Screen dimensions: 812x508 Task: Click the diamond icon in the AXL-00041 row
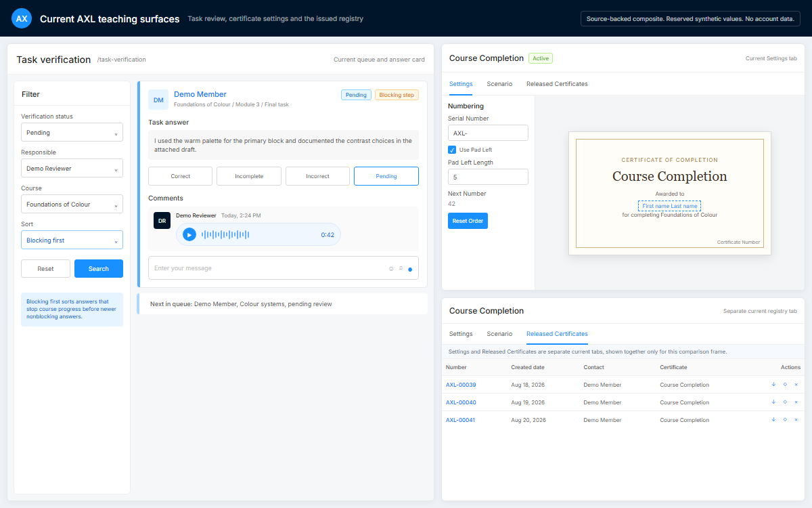click(785, 419)
